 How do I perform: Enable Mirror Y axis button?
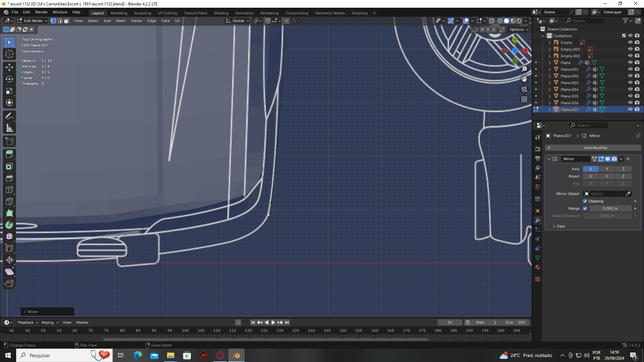pyautogui.click(x=607, y=169)
